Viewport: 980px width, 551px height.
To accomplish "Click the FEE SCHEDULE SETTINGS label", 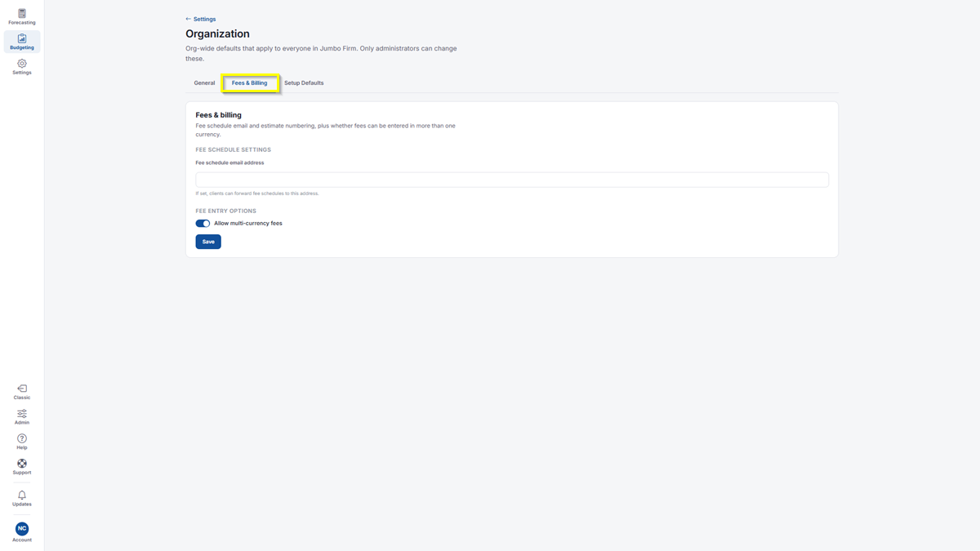I will (234, 150).
